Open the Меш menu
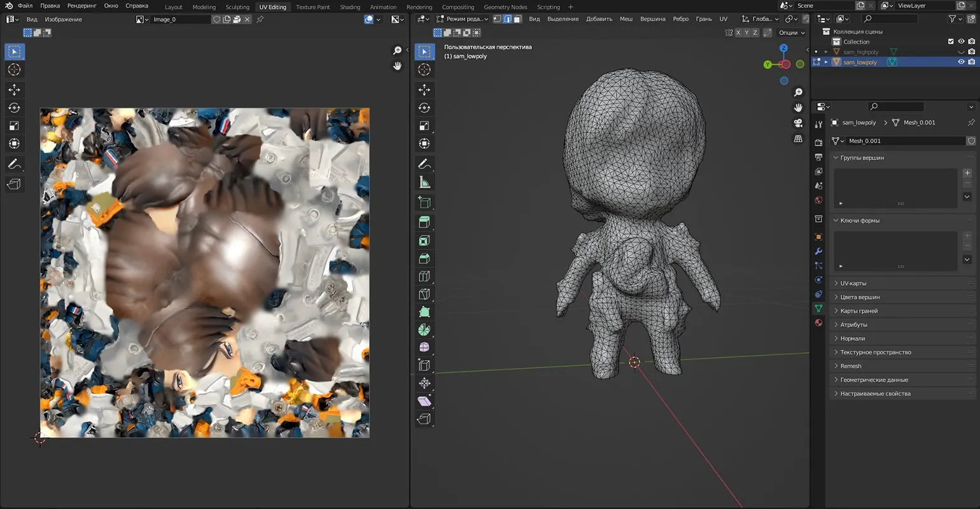Screen dimensions: 980x509 [x=626, y=19]
